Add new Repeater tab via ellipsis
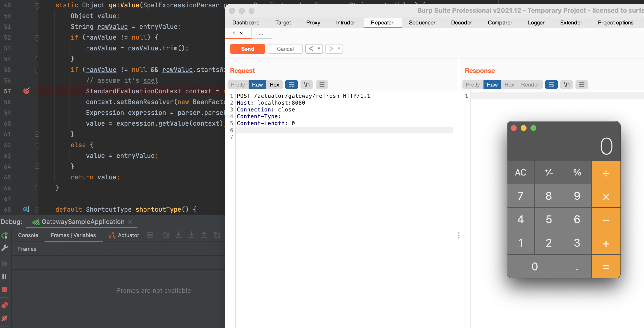The height and width of the screenshot is (328, 644). 261,33
